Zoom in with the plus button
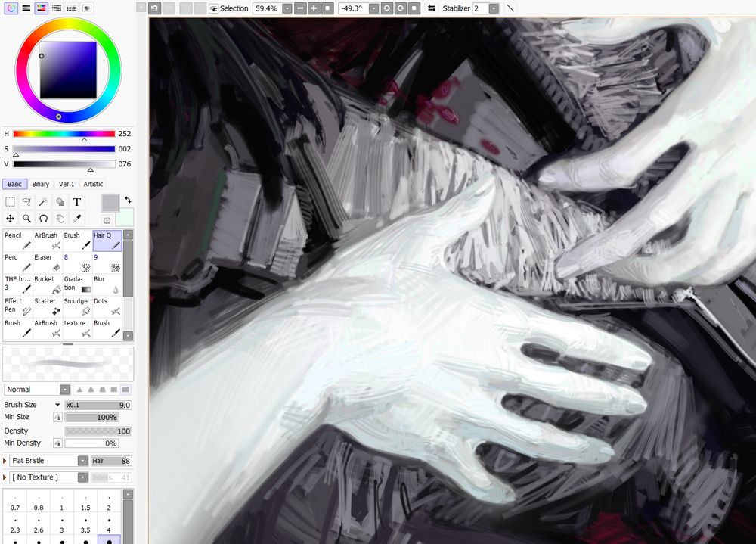Screen dimensions: 756x544 pos(314,8)
